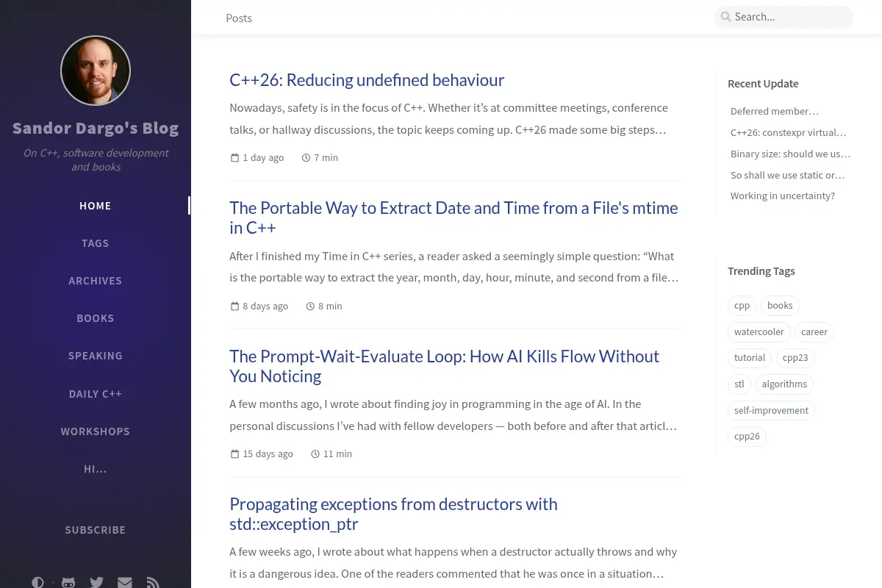Click the email envelope icon
The image size is (882, 588).
click(125, 582)
